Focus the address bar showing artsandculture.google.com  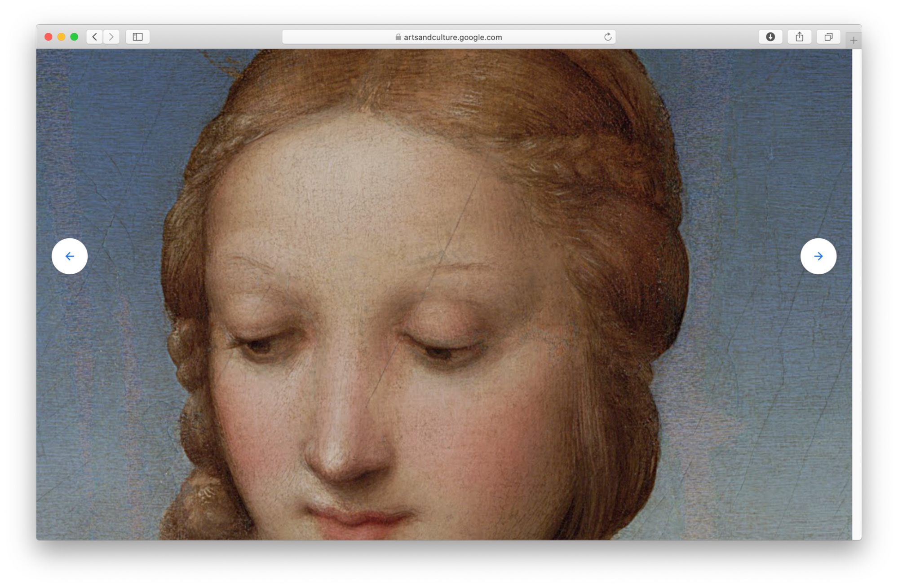(x=449, y=37)
